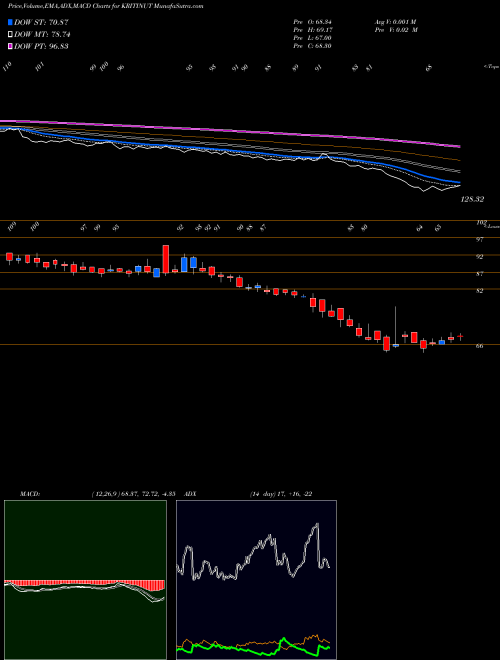Image resolution: width=500 pixels, height=660 pixels.
Task: Select the 'DOW PT: 96.83' legend label
Action: (x=41, y=46)
